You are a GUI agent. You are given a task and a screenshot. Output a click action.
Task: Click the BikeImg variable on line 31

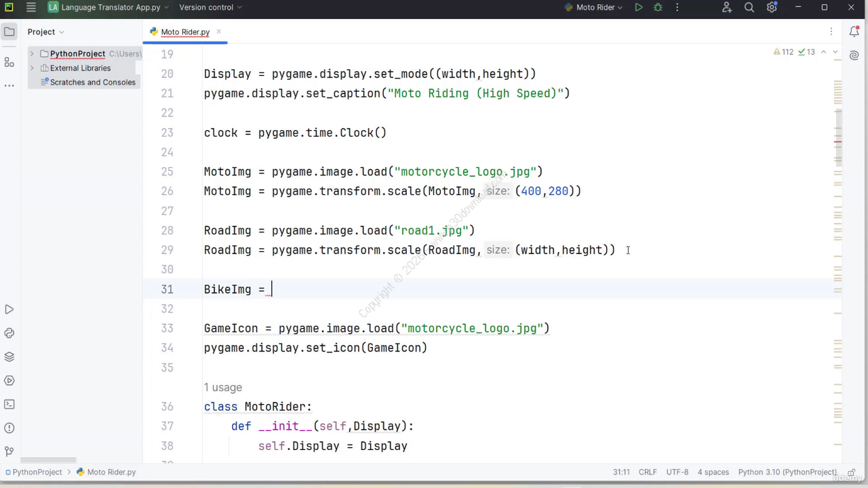point(228,289)
